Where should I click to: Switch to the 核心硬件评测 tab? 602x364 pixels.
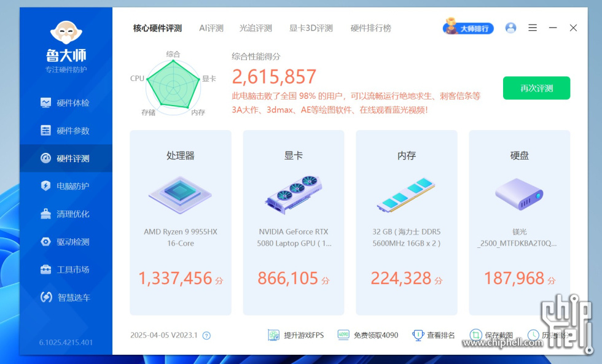(157, 28)
